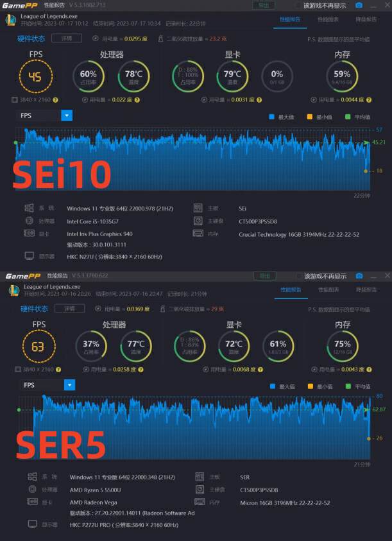Toggle 最大值 legend checkbox on top chart
Image resolution: width=392 pixels, height=541 pixels.
point(272,117)
